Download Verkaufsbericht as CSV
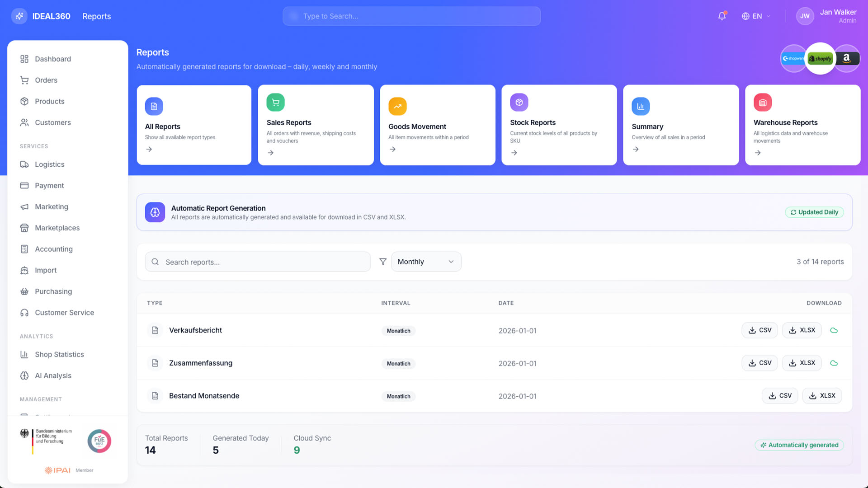 (x=759, y=330)
